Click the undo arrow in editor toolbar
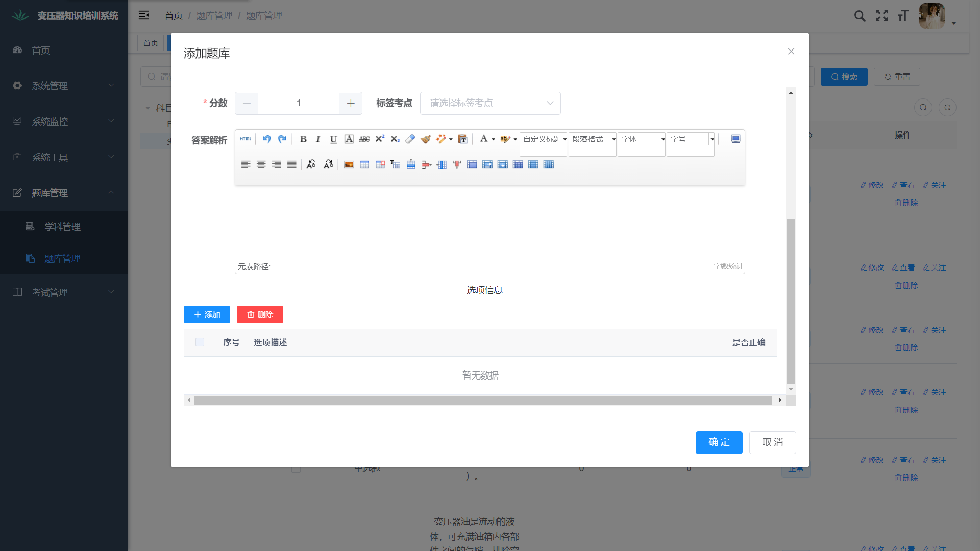Image resolution: width=980 pixels, height=551 pixels. [x=266, y=139]
